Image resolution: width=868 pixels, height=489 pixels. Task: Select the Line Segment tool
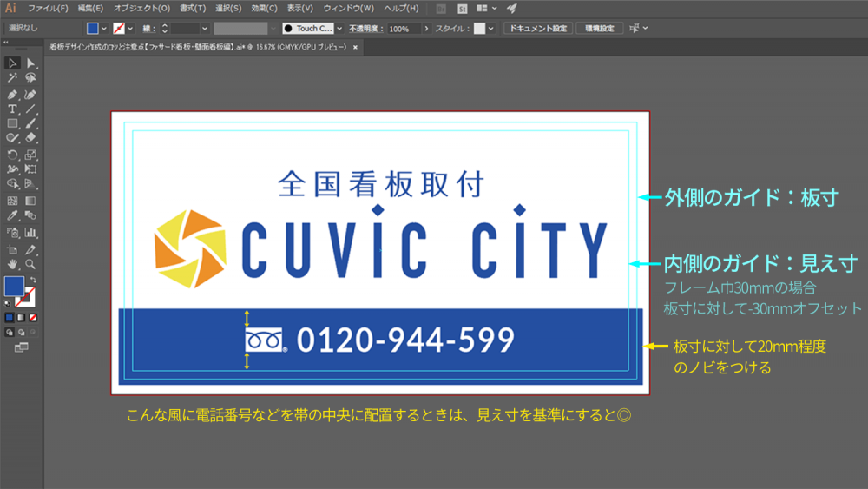(30, 109)
